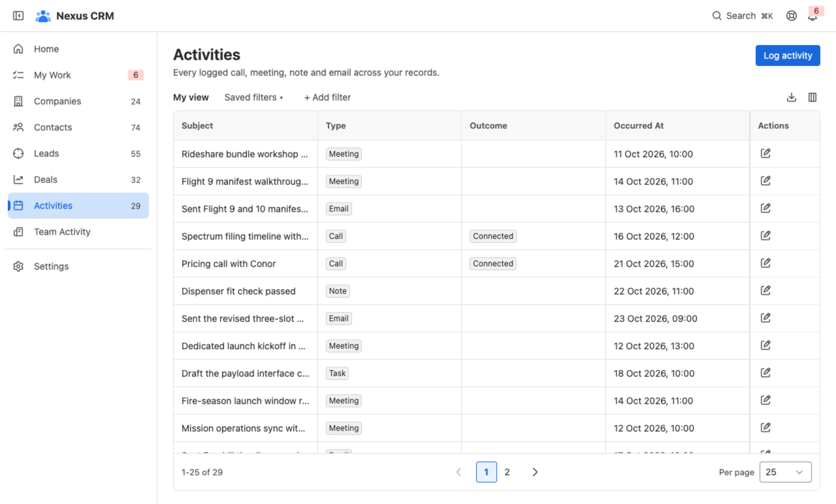This screenshot has width=836, height=504.
Task: Collapse the sidebar with the panel icon
Action: 18,16
